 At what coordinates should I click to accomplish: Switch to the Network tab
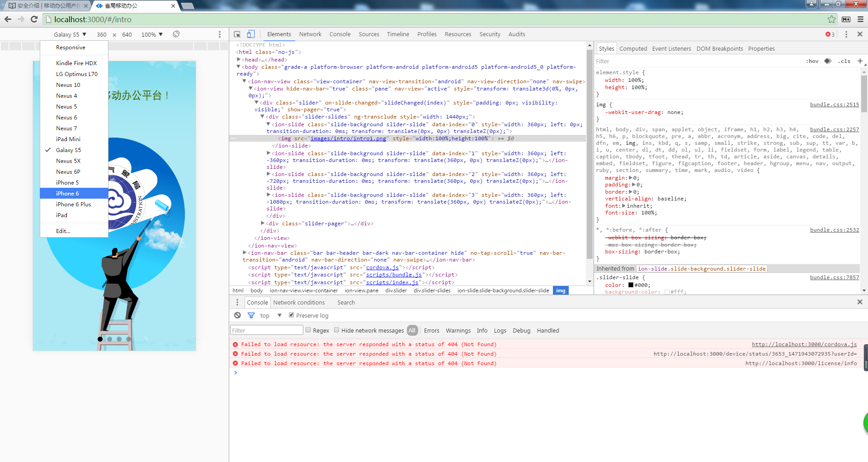(310, 34)
